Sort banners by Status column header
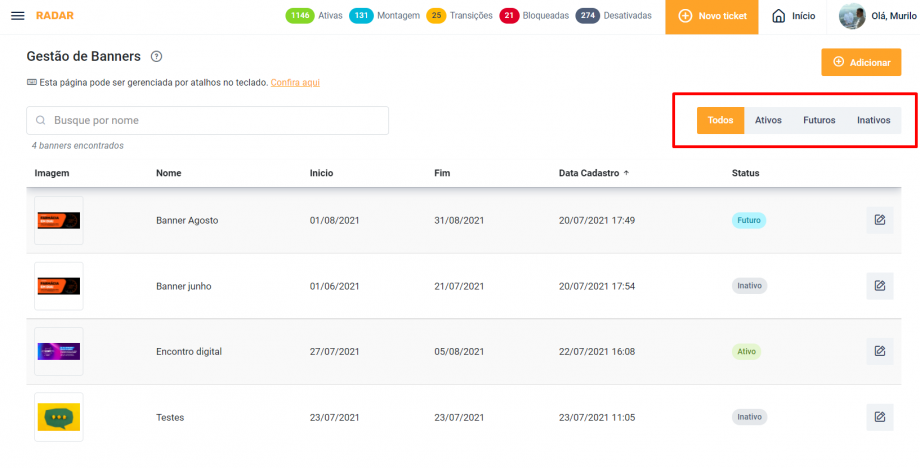 click(x=745, y=173)
